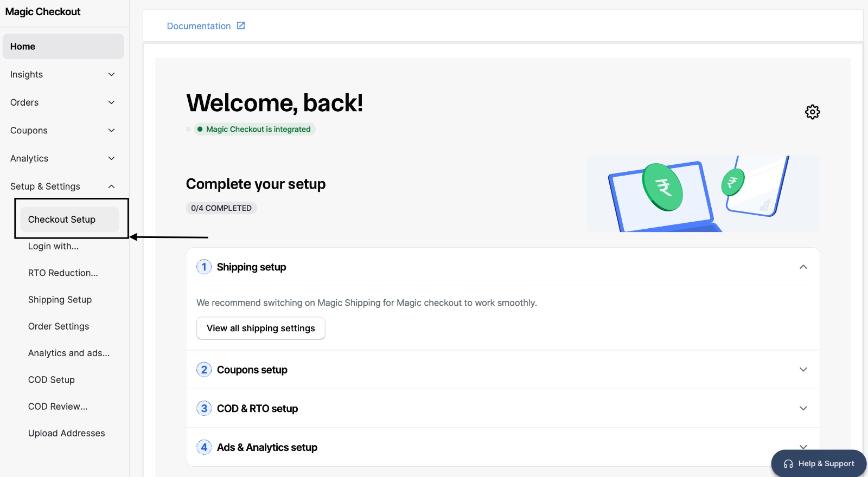This screenshot has height=477, width=868.
Task: Click View all shipping settings button
Action: click(260, 328)
